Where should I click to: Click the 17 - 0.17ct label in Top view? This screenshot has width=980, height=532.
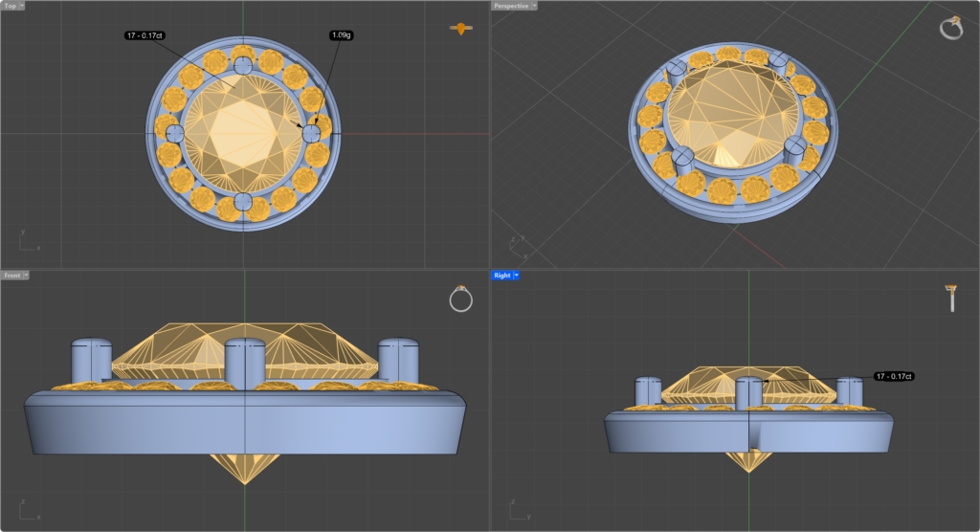[x=145, y=35]
